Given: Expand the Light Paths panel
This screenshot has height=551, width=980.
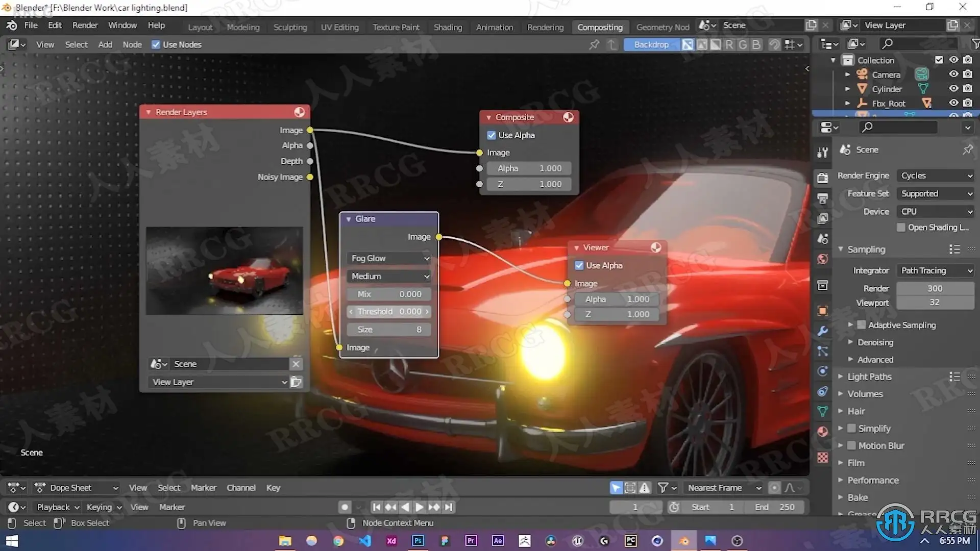Looking at the screenshot, I should (x=869, y=377).
